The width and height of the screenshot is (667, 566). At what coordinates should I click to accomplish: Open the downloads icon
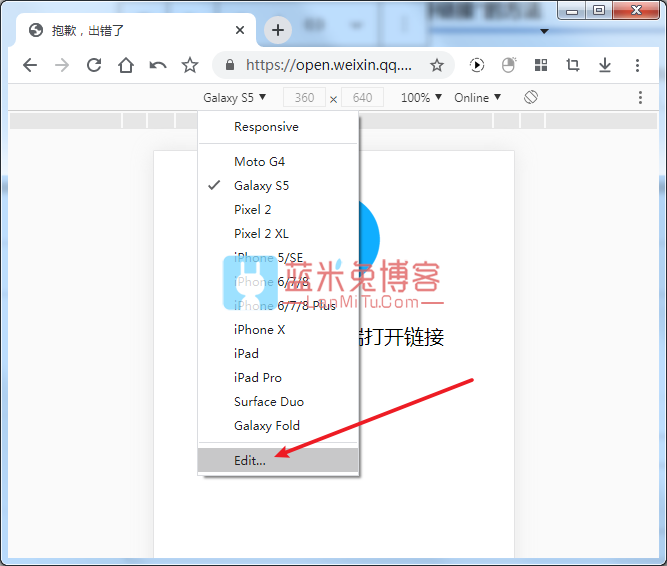(x=604, y=65)
